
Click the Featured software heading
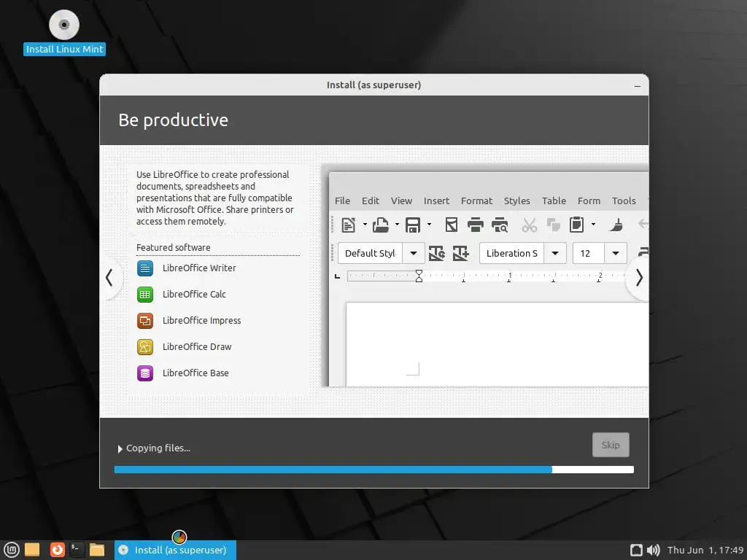pos(174,248)
